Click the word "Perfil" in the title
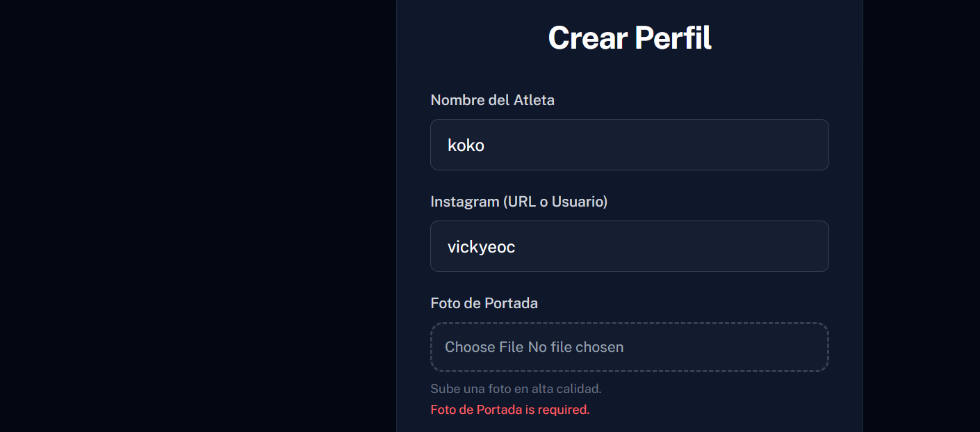This screenshot has height=432, width=980. 673,38
